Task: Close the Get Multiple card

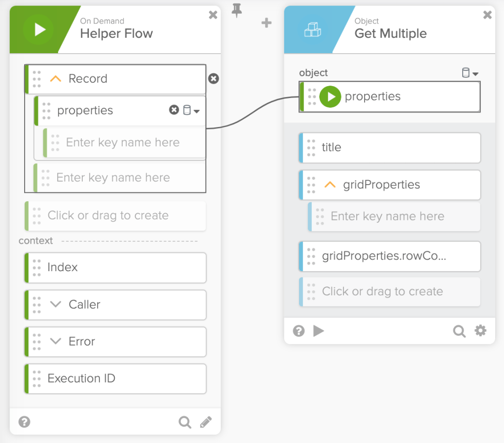Action: (x=487, y=15)
